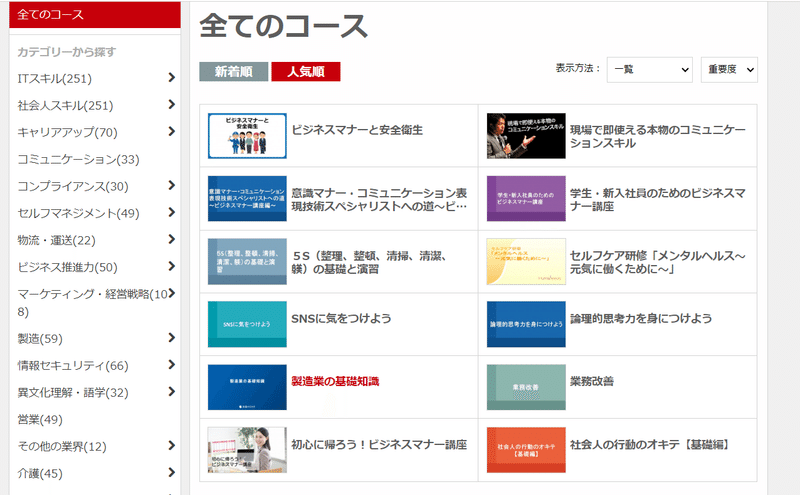800x495 pixels.
Task: Switch to the 人気順 tab
Action: [x=306, y=71]
